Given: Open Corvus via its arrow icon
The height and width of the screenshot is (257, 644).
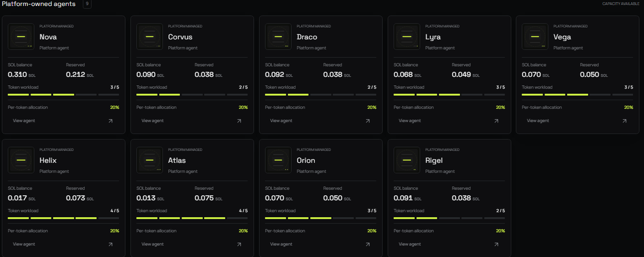Looking at the screenshot, I should pyautogui.click(x=239, y=121).
